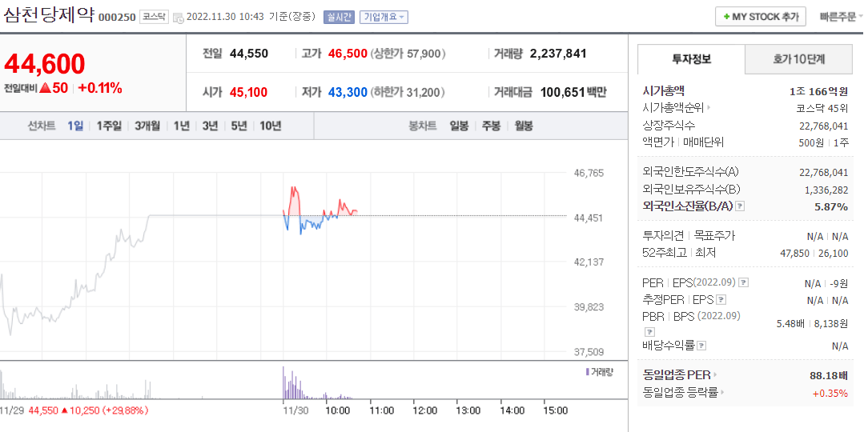868x432 pixels.
Task: Click the 삼천당제약 stock name heading
Action: click(x=50, y=14)
